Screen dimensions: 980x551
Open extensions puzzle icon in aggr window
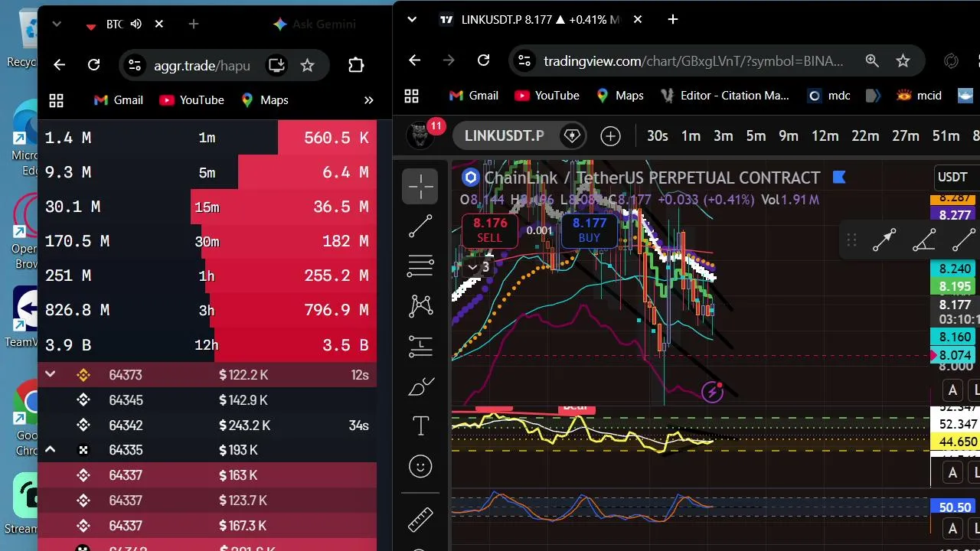click(x=356, y=65)
